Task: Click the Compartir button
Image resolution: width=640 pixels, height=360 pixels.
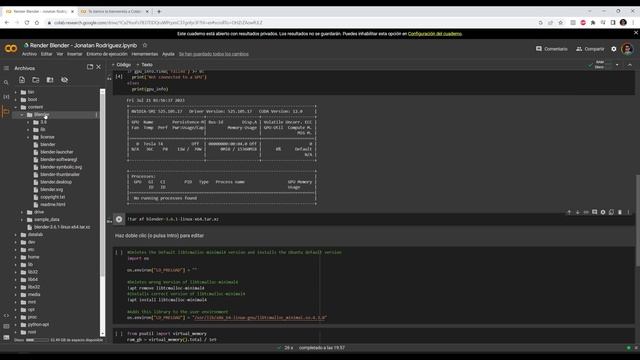Action: [x=590, y=49]
